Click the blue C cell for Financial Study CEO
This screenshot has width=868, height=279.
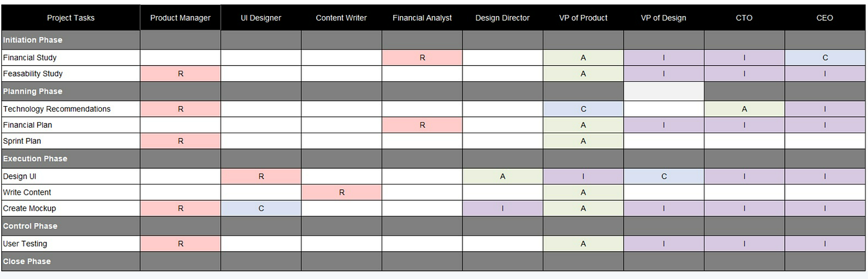click(x=825, y=58)
